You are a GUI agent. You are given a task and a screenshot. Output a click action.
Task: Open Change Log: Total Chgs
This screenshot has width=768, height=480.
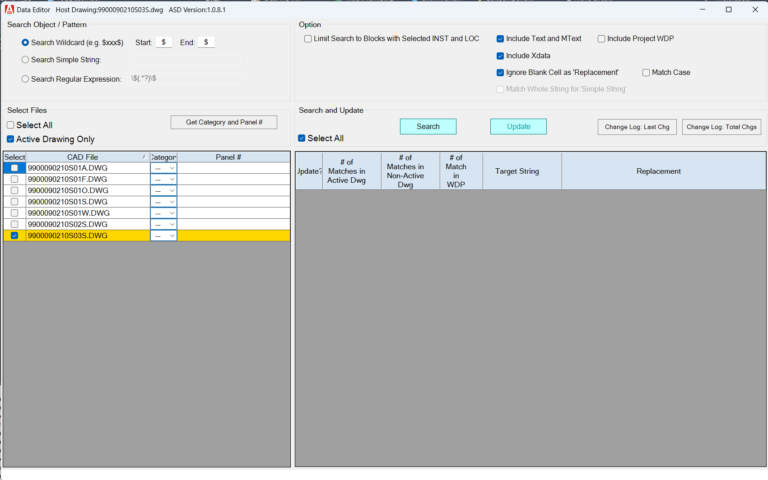(721, 127)
